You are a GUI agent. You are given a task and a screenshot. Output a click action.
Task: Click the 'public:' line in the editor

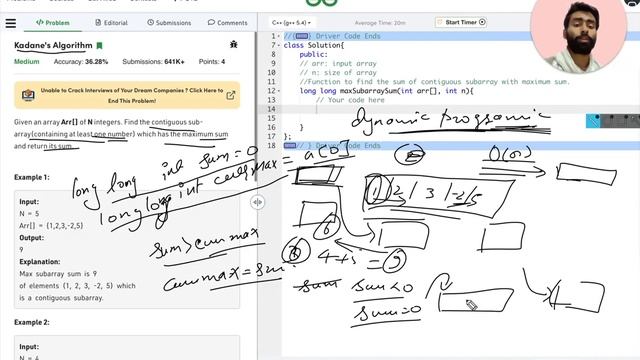click(x=313, y=54)
